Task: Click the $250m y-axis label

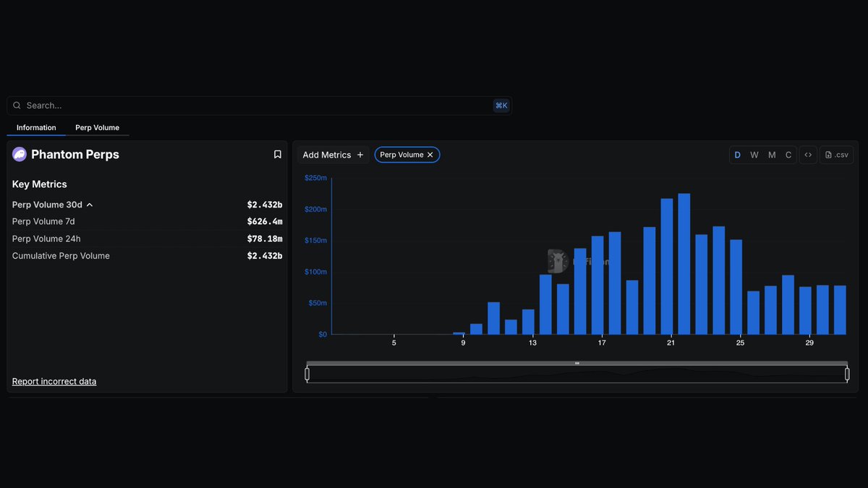Action: [x=315, y=178]
